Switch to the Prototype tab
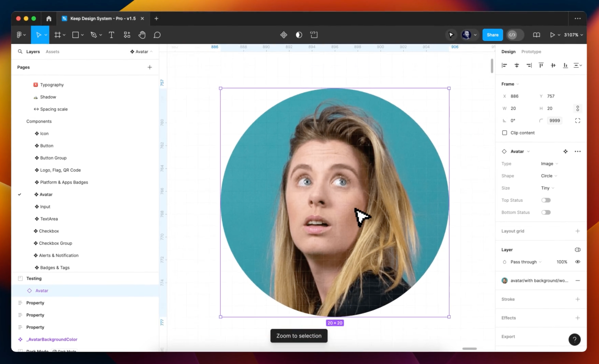This screenshot has height=364, width=599. coord(531,52)
